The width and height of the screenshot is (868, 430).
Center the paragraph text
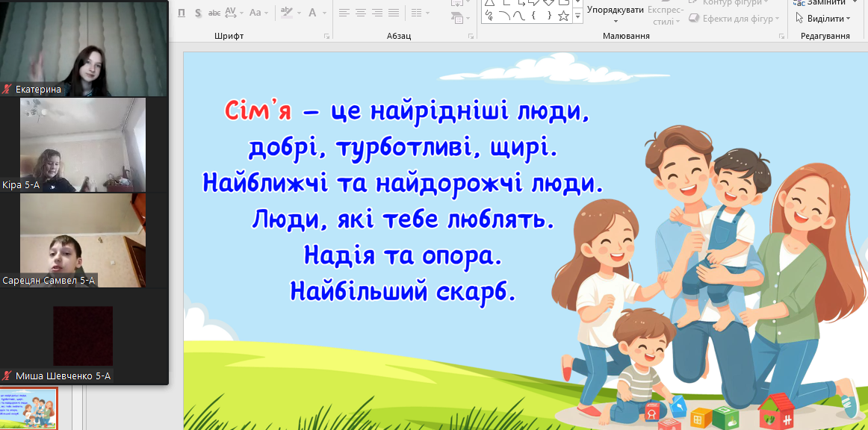(361, 13)
